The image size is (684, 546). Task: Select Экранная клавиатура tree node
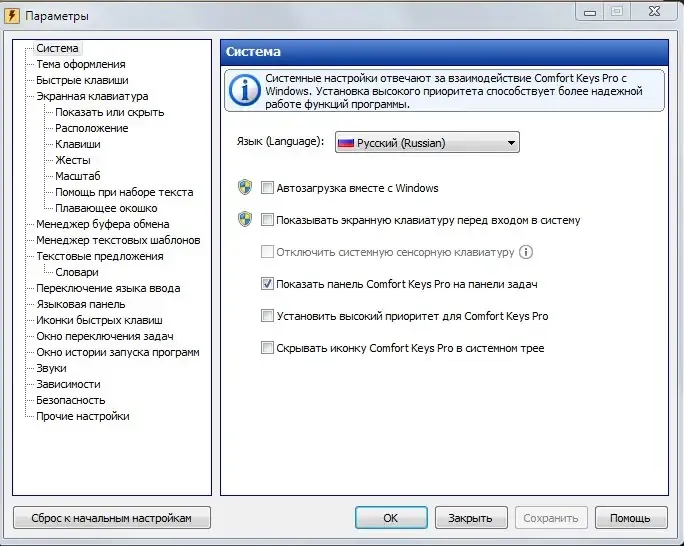[x=92, y=96]
